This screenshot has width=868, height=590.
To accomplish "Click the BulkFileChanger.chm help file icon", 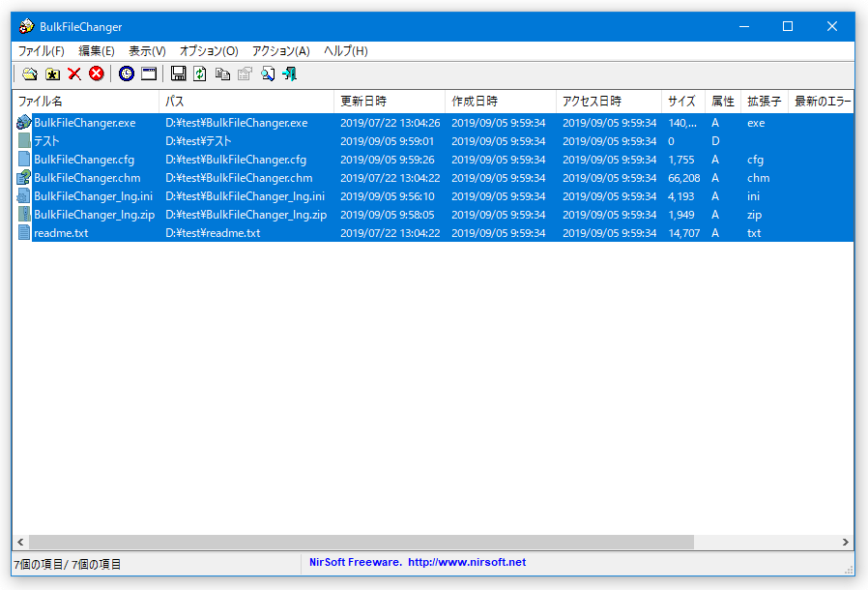I will pyautogui.click(x=24, y=177).
